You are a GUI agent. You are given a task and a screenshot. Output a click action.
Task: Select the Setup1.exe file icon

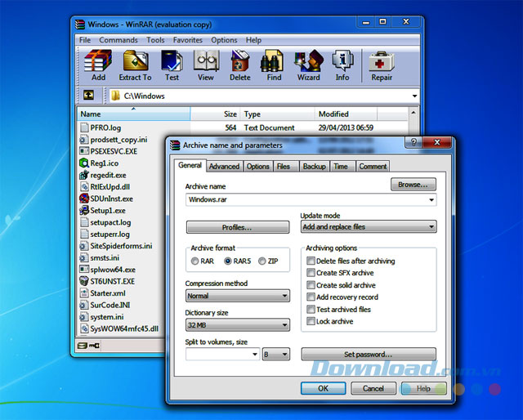[84, 211]
